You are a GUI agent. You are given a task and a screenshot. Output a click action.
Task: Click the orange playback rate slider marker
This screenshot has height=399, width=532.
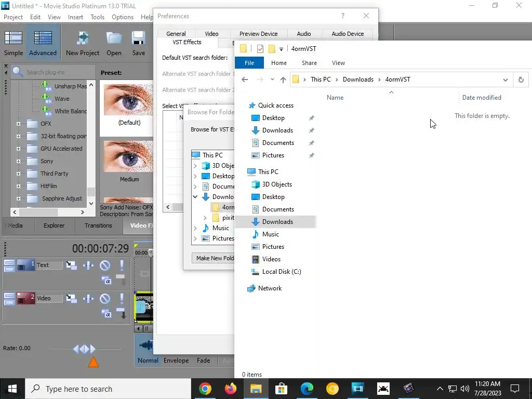click(x=94, y=362)
